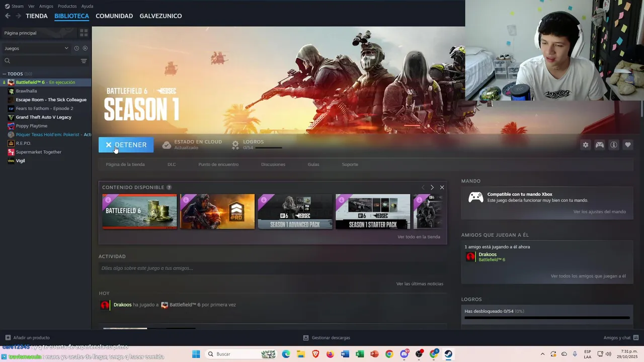Open Discusiones link
Screen dimensions: 644x362
[273, 164]
